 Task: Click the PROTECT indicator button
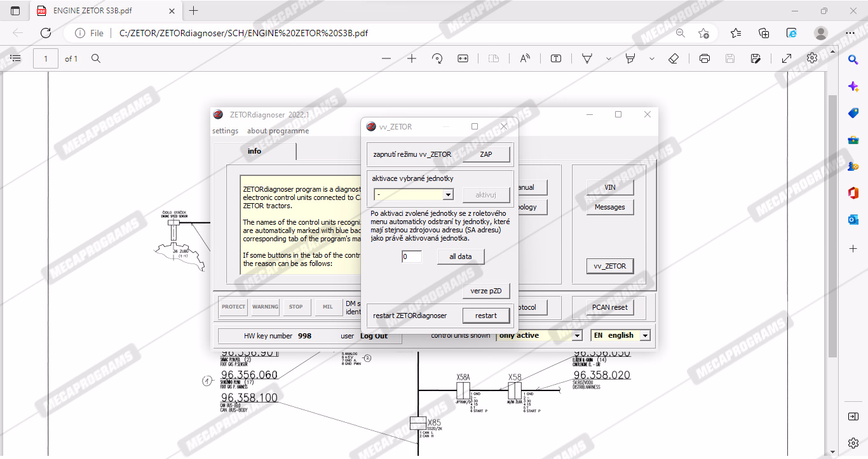(x=233, y=307)
